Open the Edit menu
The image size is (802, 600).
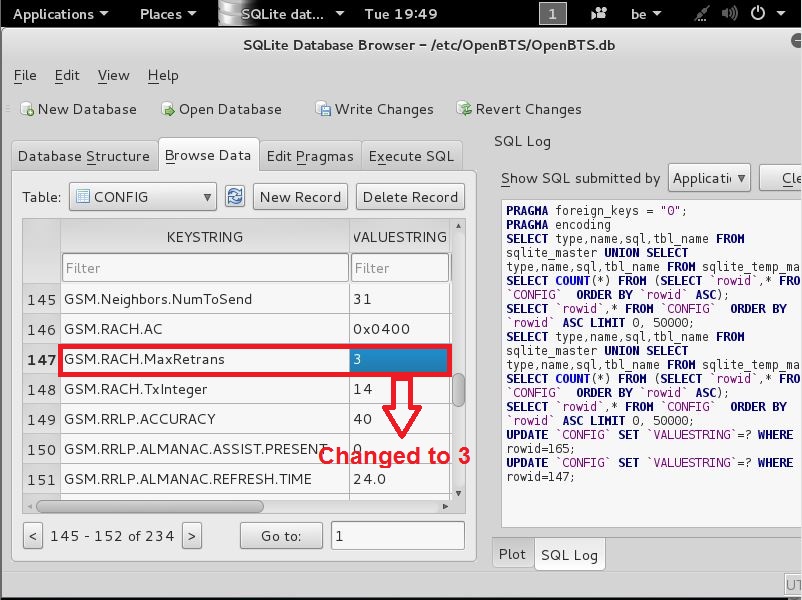pyautogui.click(x=67, y=76)
